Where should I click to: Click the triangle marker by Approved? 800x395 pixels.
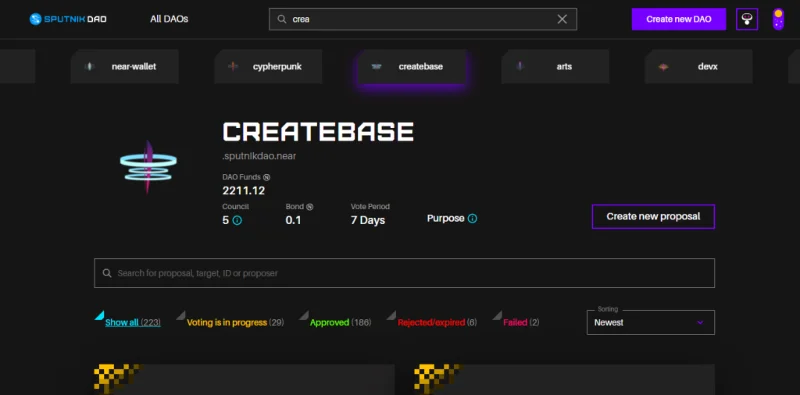pos(304,315)
